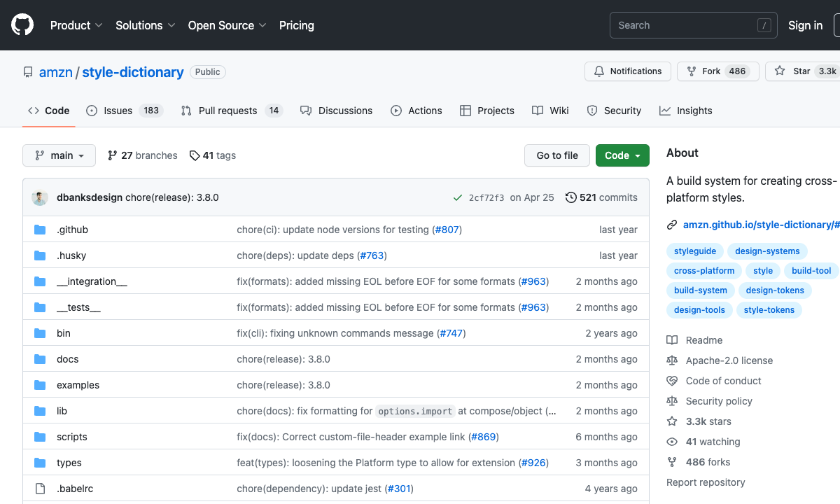Click the Notifications bell button
The image size is (840, 504).
628,71
